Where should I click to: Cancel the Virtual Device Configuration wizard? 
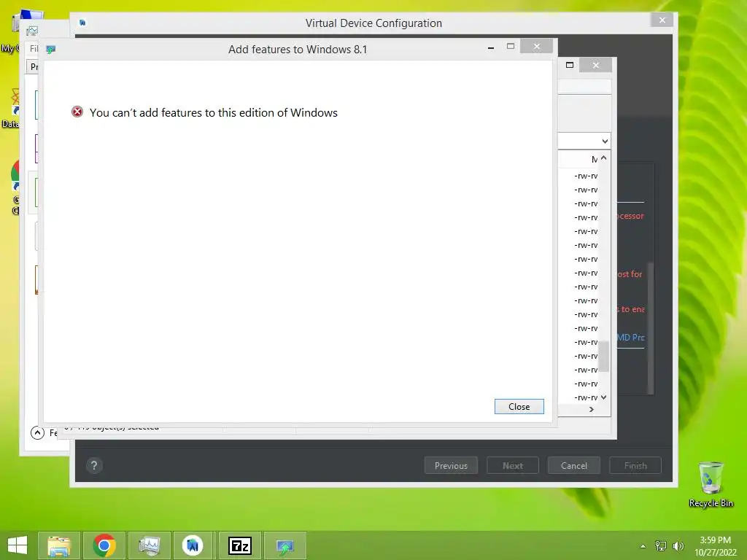[x=573, y=466]
